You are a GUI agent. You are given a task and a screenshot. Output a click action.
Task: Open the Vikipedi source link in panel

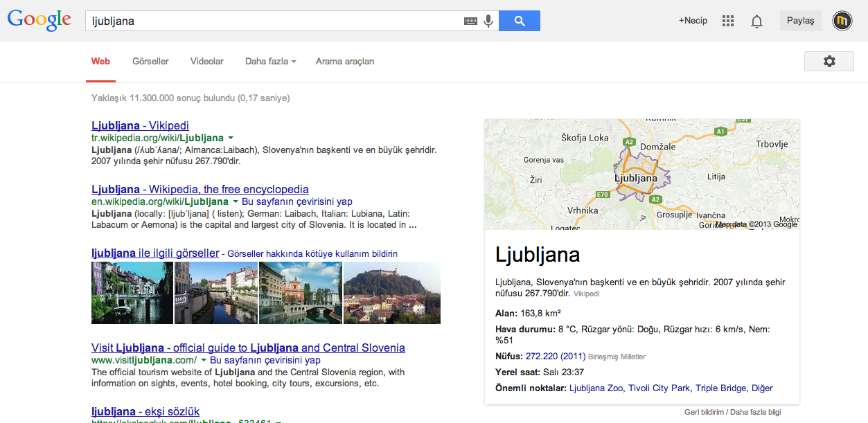coord(586,294)
